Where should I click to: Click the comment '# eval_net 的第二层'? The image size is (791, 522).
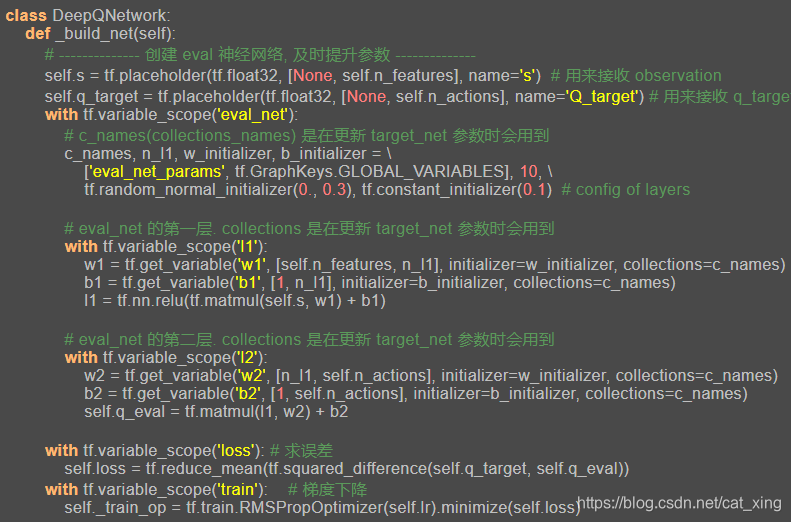tap(140, 339)
